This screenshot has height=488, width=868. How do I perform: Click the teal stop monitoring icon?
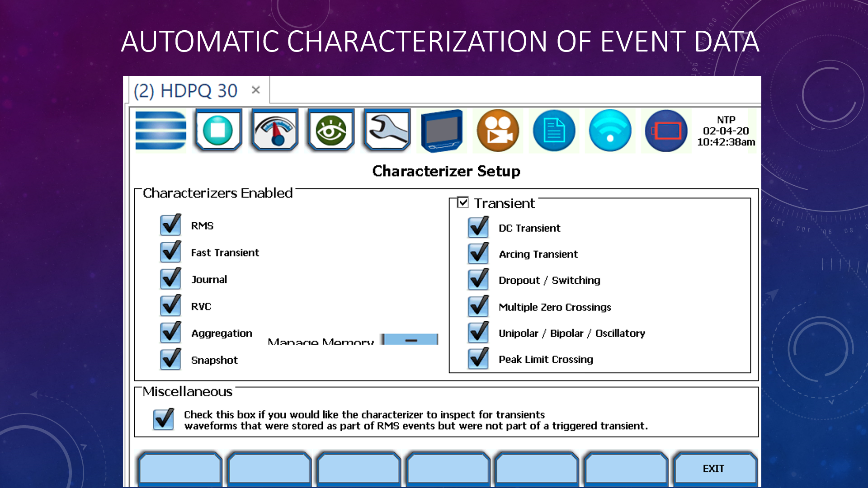[218, 130]
